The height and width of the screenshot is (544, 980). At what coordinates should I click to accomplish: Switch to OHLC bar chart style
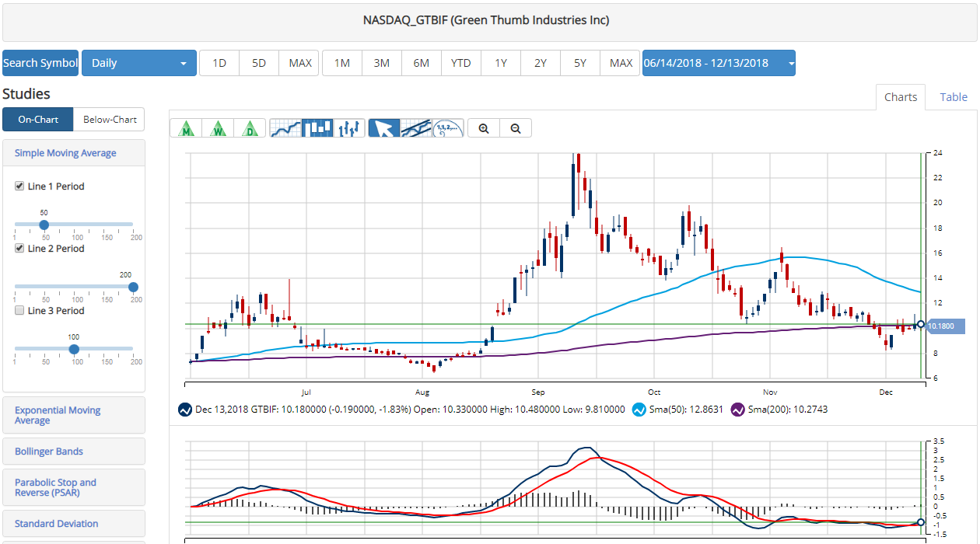pyautogui.click(x=349, y=128)
